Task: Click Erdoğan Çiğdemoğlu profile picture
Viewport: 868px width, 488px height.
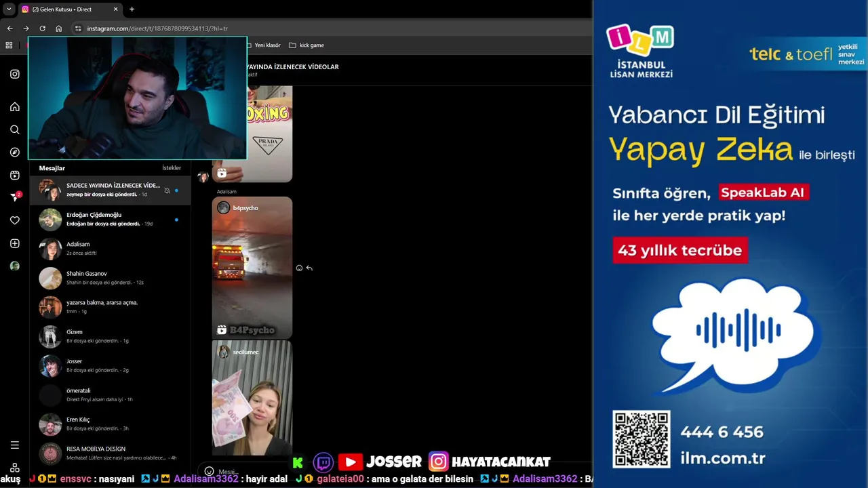Action: click(x=50, y=220)
